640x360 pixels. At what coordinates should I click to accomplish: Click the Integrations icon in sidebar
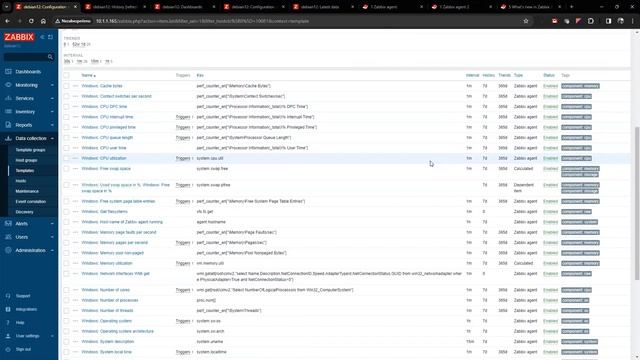pos(8,309)
